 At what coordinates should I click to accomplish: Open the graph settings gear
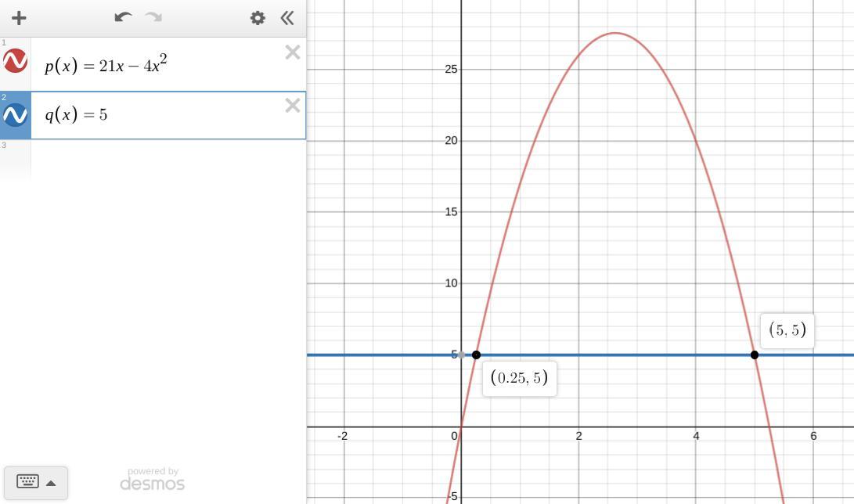pyautogui.click(x=258, y=18)
